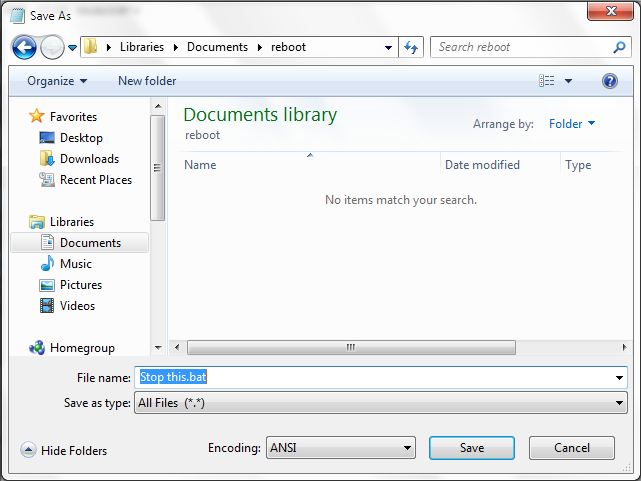Select the Videos library
641x481 pixels.
coord(77,306)
